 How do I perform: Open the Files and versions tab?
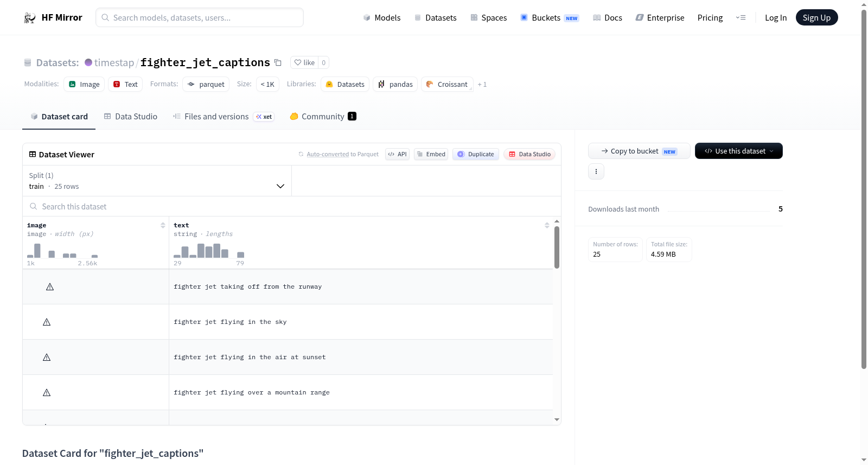[224, 117]
